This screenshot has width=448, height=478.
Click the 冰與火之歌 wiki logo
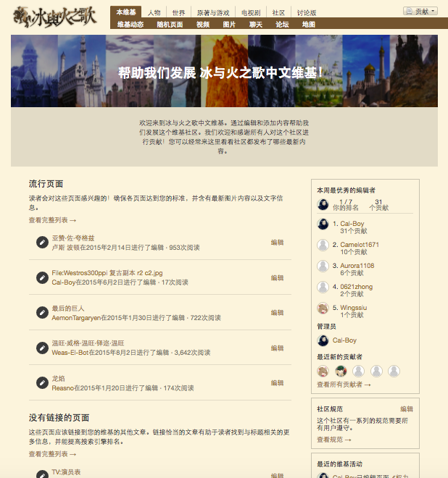[55, 17]
